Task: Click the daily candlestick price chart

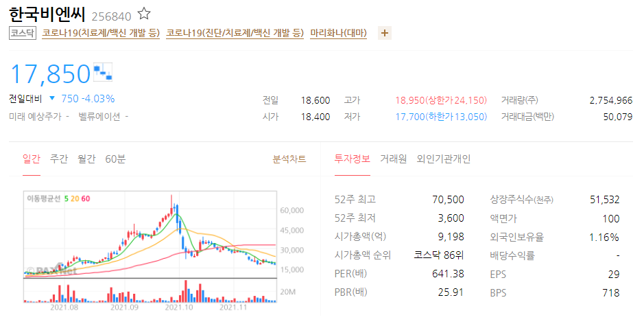Action: coord(150,234)
